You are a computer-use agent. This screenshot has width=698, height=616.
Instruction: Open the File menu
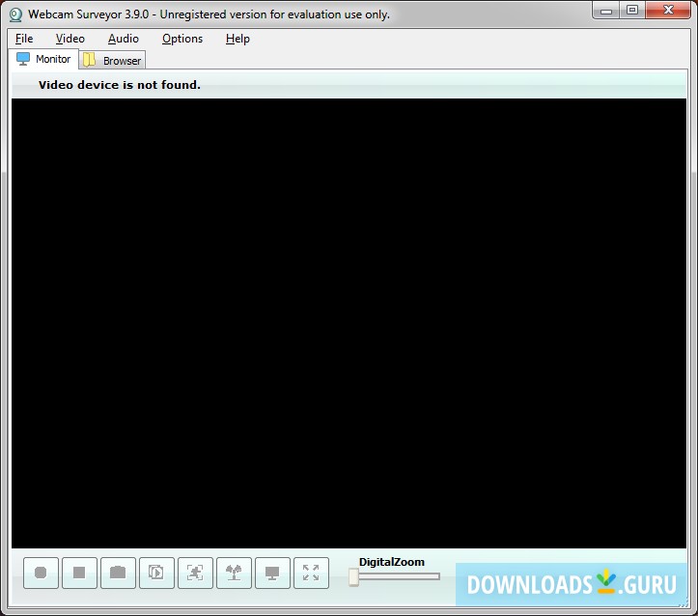[24, 39]
